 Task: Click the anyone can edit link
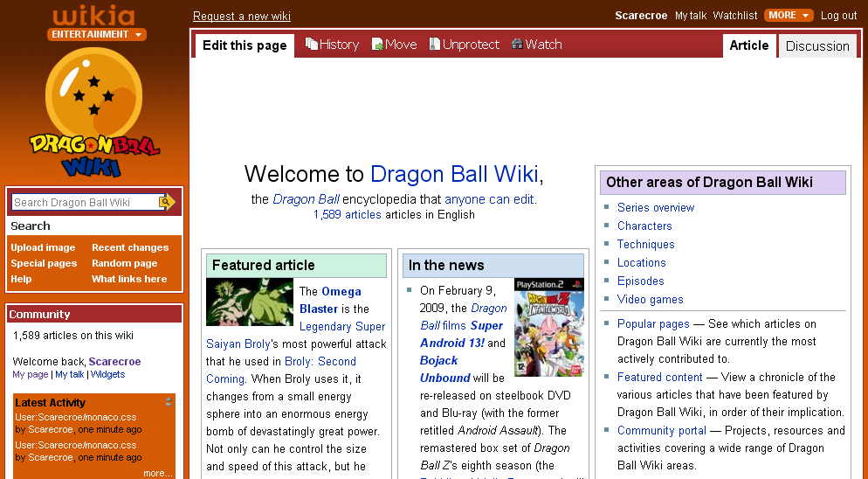[491, 199]
